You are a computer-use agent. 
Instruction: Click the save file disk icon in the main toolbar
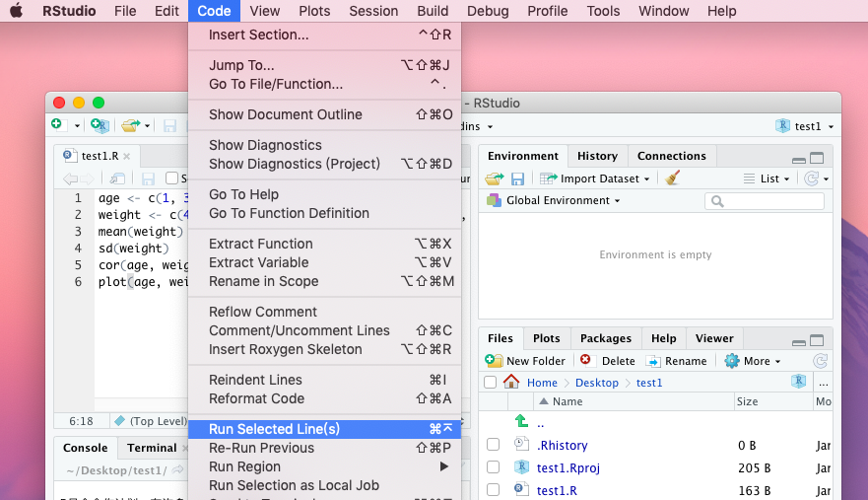pos(169,126)
